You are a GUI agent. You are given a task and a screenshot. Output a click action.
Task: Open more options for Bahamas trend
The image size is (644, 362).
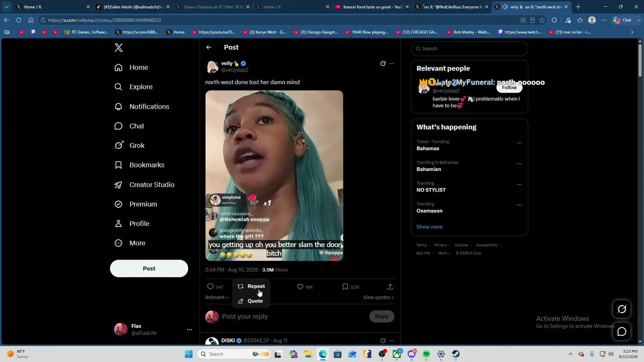click(x=519, y=143)
